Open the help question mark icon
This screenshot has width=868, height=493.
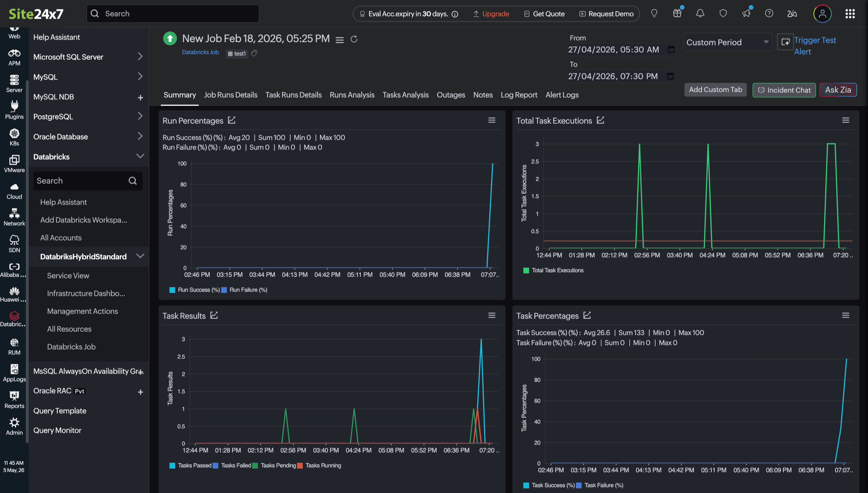point(769,13)
